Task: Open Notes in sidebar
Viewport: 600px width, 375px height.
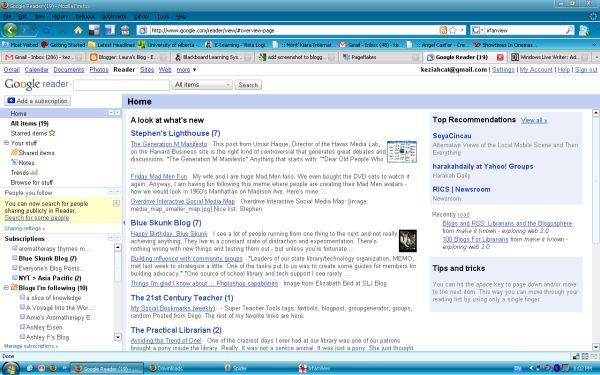Action: coord(23,163)
